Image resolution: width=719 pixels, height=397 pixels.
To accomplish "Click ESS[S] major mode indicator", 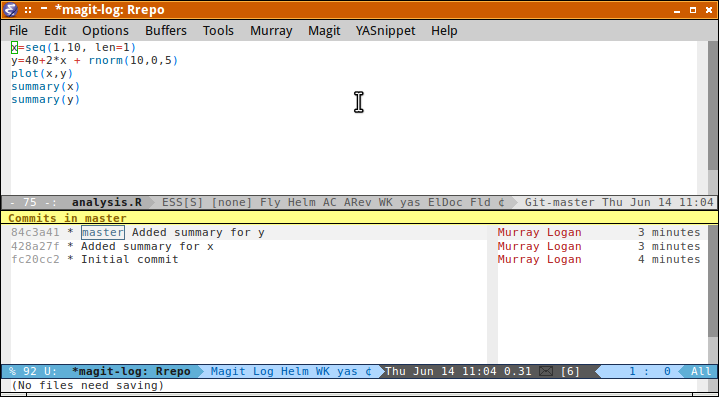I will pyautogui.click(x=182, y=202).
